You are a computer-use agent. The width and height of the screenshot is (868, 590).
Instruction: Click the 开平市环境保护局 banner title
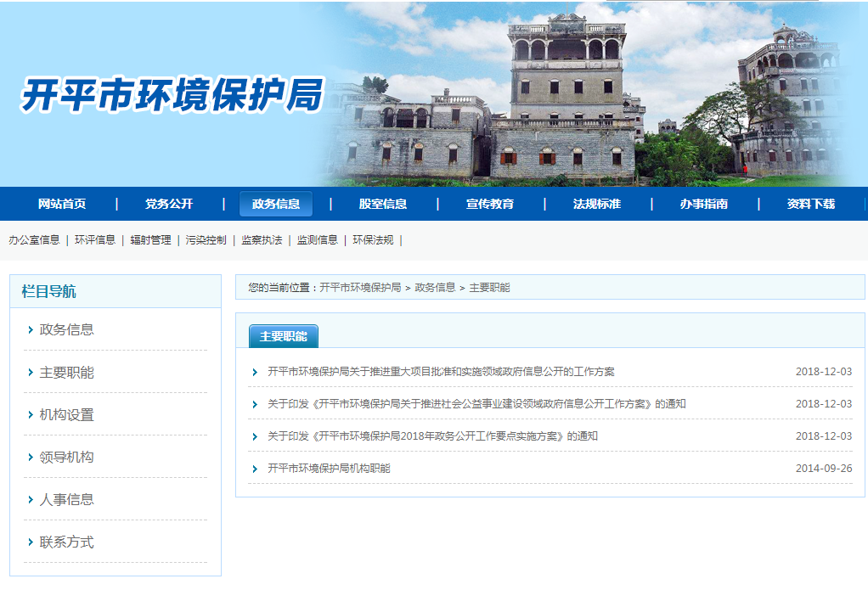(x=172, y=95)
